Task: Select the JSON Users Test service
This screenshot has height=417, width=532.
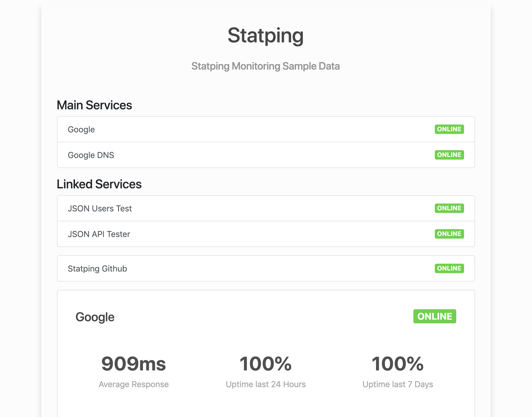Action: pyautogui.click(x=100, y=208)
